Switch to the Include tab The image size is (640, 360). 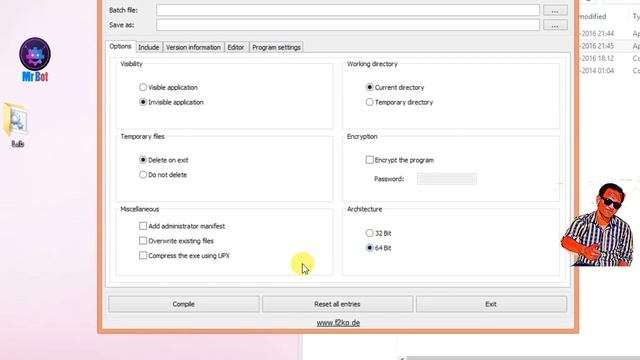(149, 47)
